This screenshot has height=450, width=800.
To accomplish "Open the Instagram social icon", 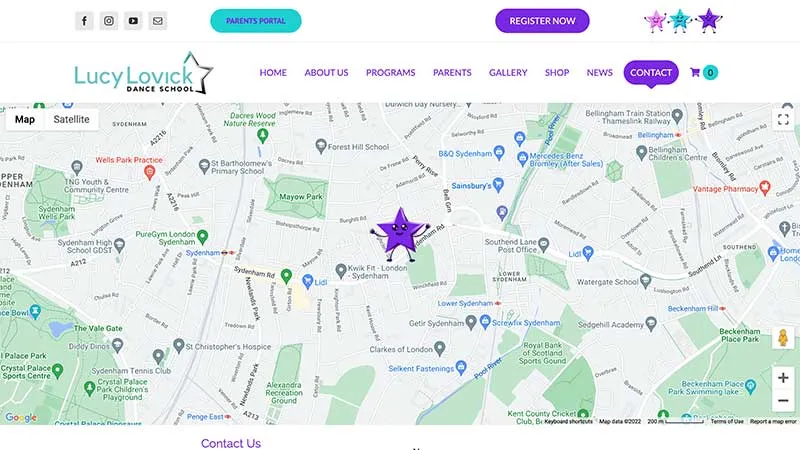I will 109,21.
